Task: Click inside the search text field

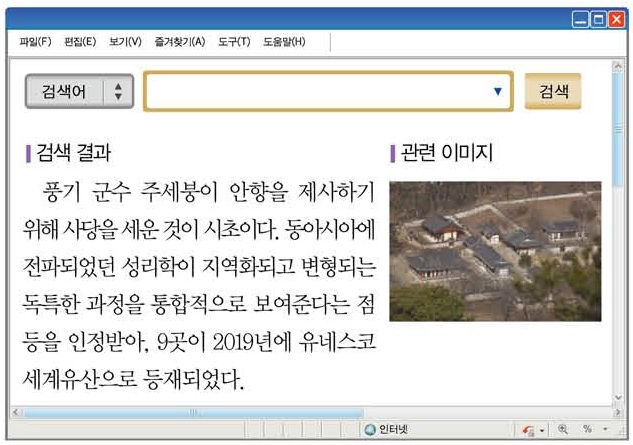Action: (x=320, y=92)
